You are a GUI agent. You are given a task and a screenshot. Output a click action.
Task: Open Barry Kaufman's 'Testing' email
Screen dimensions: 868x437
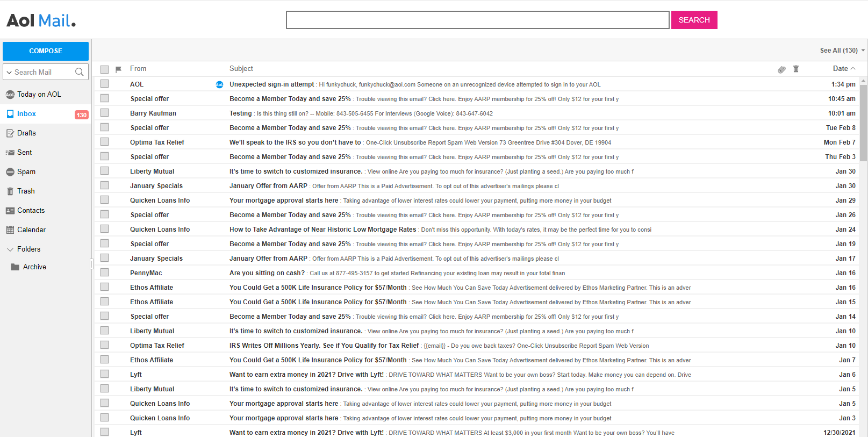pos(477,113)
